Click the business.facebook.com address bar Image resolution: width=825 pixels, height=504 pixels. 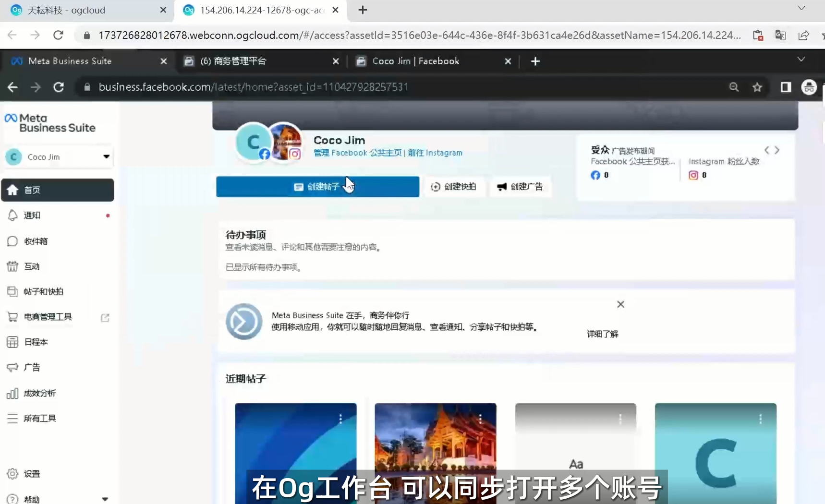click(403, 87)
